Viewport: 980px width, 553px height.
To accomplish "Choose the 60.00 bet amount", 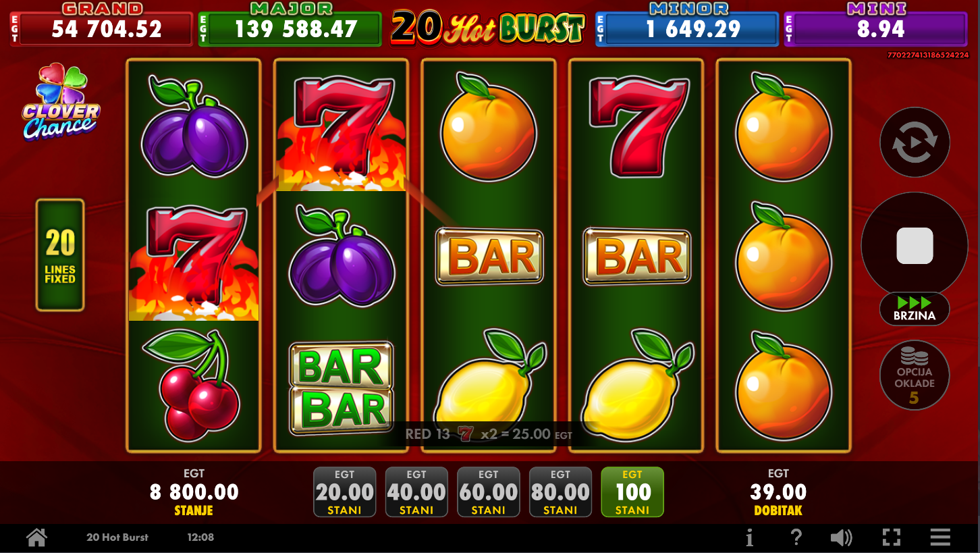I will point(489,492).
